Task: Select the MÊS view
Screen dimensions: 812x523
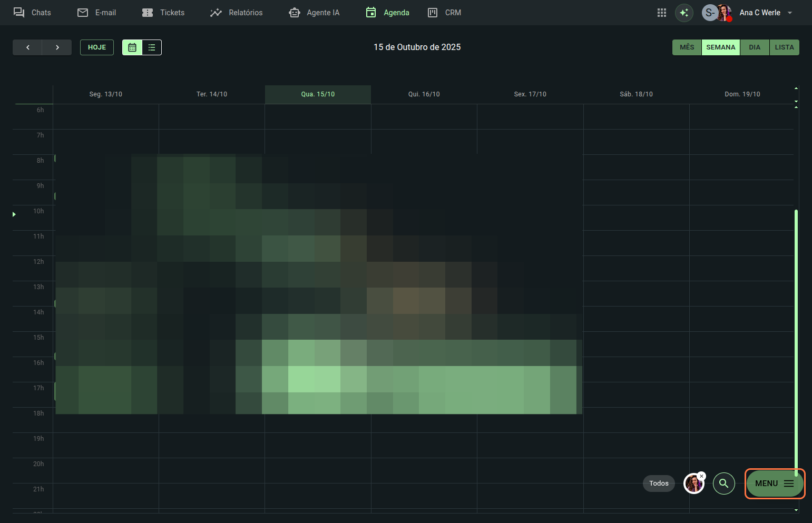Action: click(687, 47)
